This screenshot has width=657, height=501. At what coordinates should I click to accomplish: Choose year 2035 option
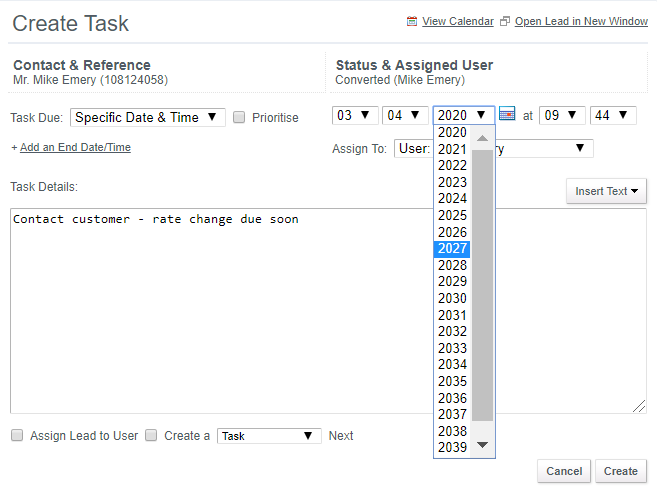(452, 381)
